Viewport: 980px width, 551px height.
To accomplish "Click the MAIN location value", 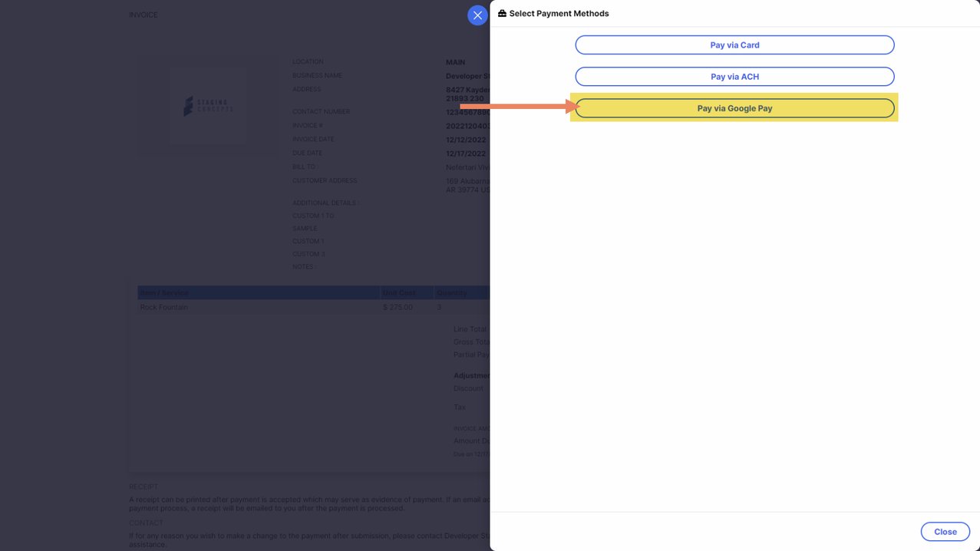I will click(455, 62).
